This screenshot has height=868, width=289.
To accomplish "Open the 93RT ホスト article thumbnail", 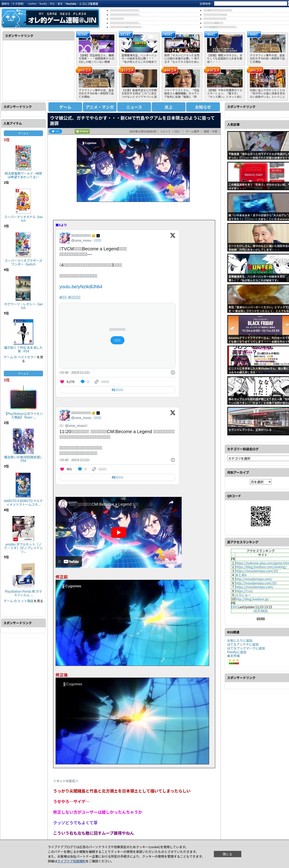I will [x=182, y=43].
